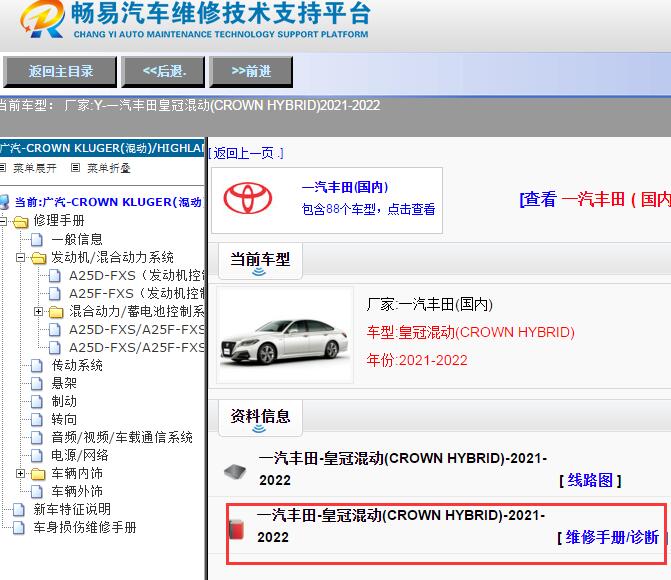Click the page icon beside 悬架
This screenshot has height=580, width=671.
(x=37, y=384)
